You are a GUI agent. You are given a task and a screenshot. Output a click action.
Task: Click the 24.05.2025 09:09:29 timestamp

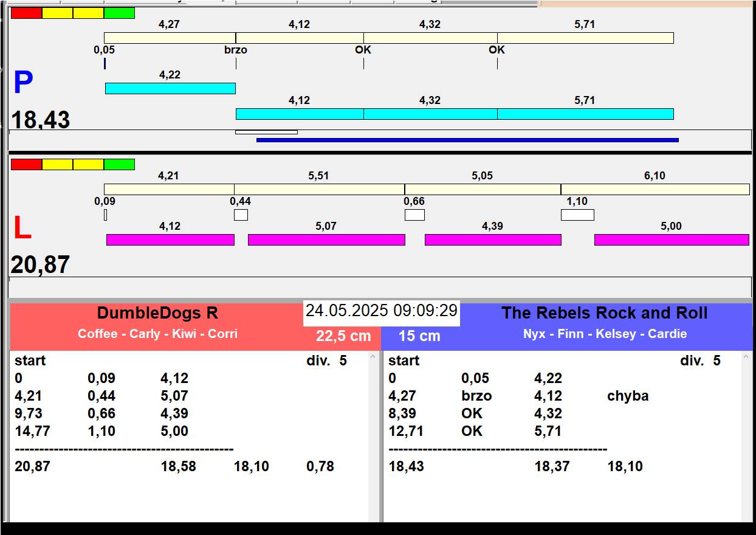pyautogui.click(x=381, y=311)
